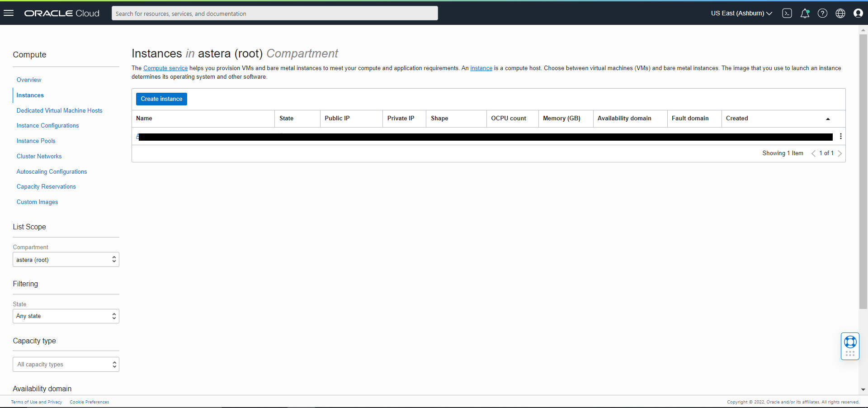Open the help question mark menu
The width and height of the screenshot is (868, 408).
coord(822,13)
